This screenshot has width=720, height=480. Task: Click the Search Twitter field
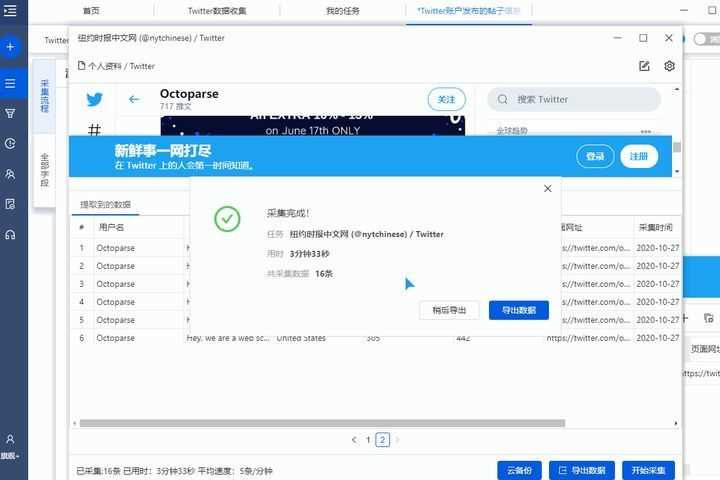[x=574, y=100]
